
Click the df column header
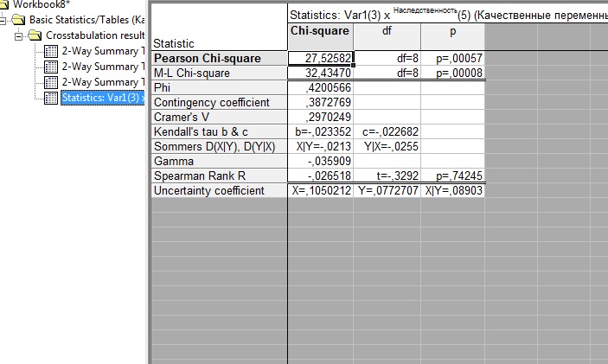(387, 37)
